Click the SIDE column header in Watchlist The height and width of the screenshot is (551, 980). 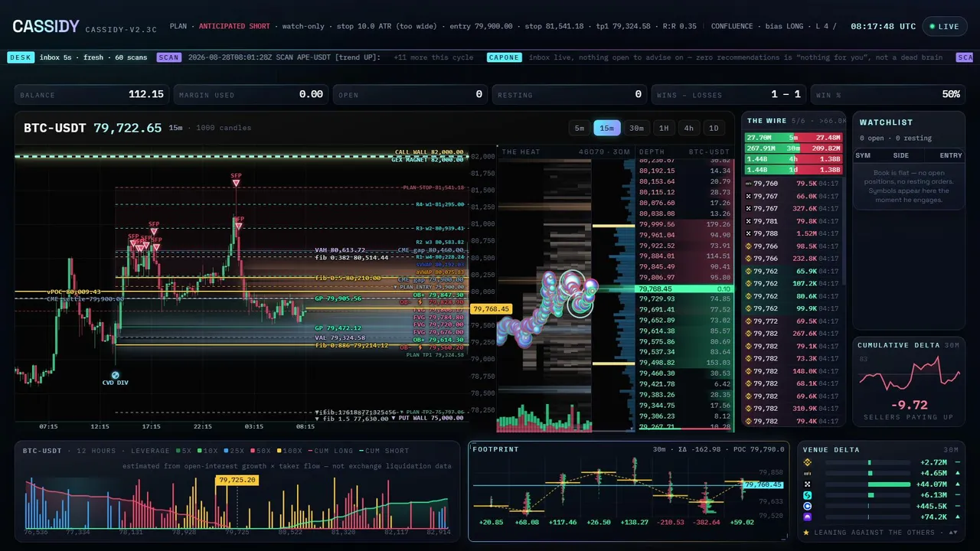tap(901, 155)
